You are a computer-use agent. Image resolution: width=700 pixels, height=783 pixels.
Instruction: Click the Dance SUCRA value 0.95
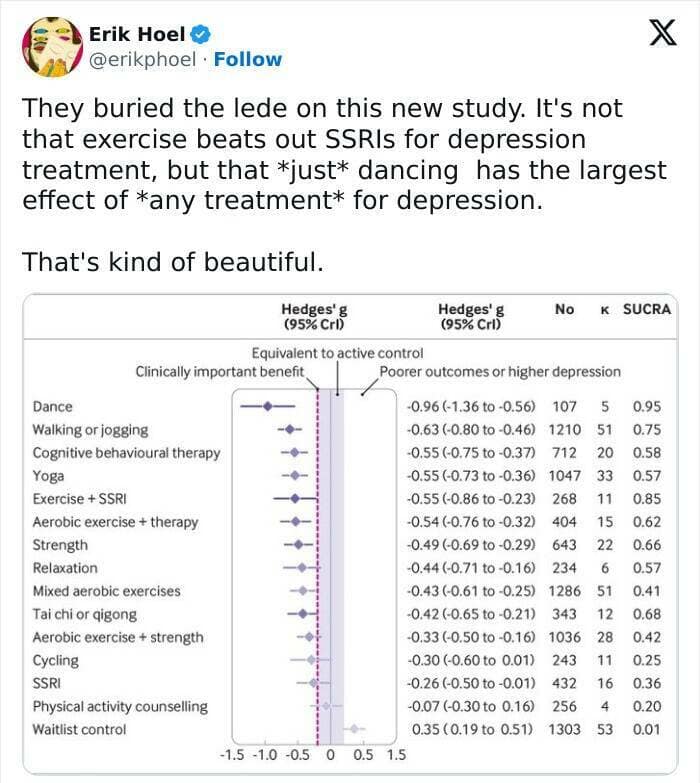647,406
